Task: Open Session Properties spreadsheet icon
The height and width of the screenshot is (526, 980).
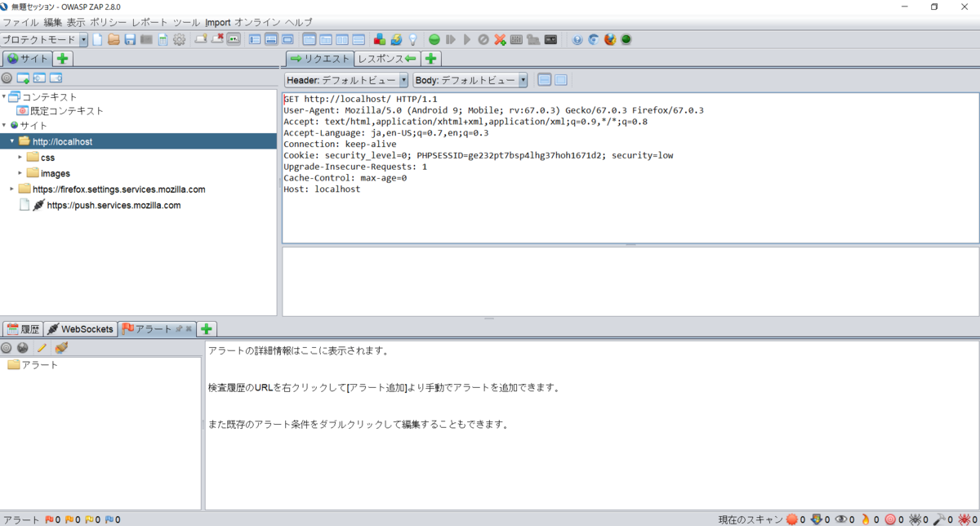Action: (163, 39)
